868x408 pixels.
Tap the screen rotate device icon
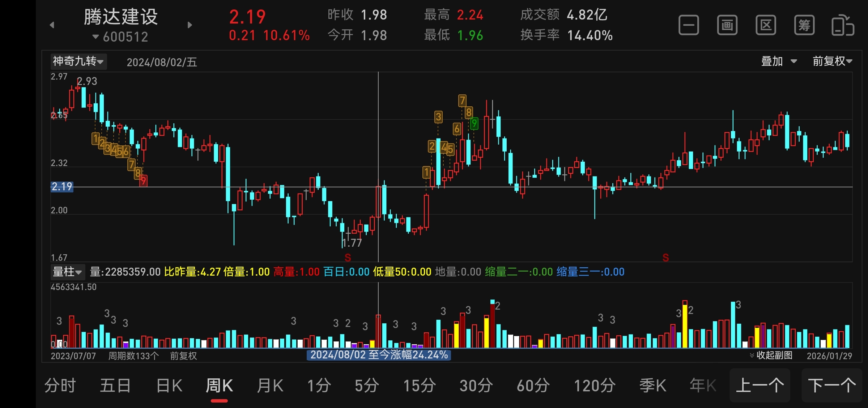[x=843, y=25]
